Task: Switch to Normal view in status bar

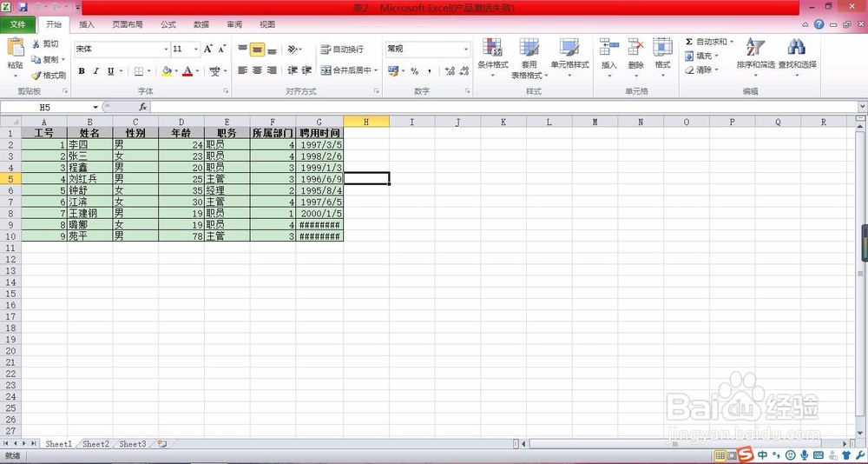Action: (720, 455)
